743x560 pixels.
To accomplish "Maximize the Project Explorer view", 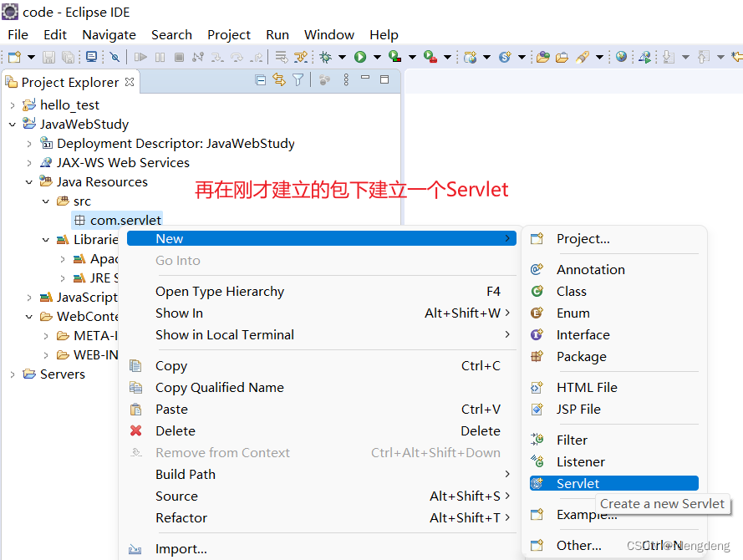I will (384, 79).
